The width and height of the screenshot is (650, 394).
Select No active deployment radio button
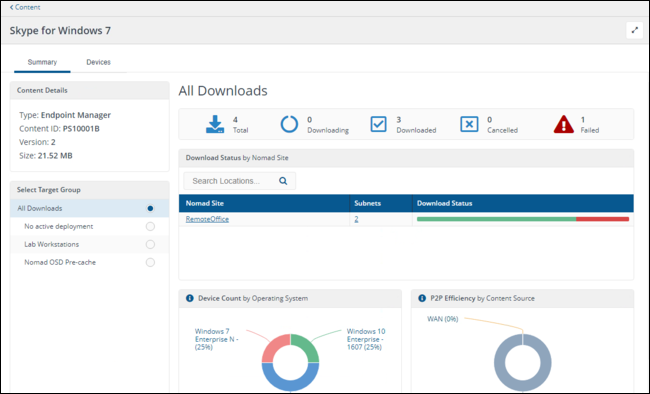(x=150, y=226)
